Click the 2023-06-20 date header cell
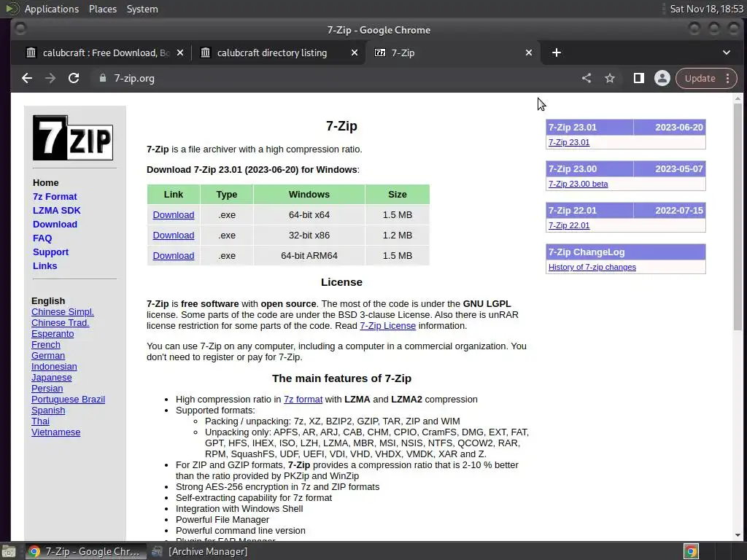The image size is (747, 560). coord(670,127)
